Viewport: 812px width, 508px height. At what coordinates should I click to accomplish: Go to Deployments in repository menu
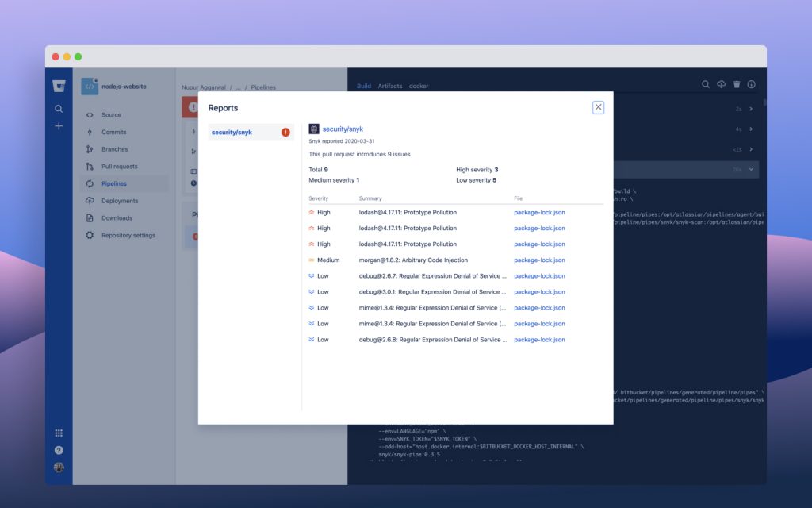(120, 201)
